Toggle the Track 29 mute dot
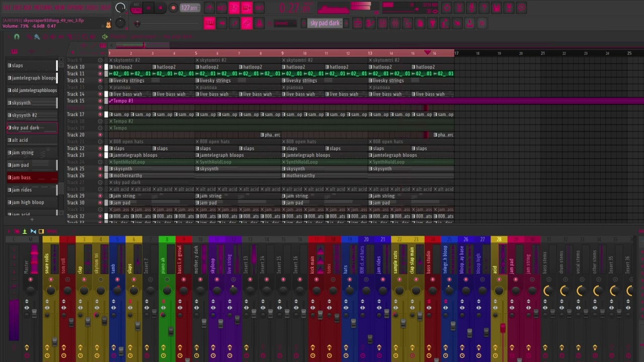Screen dimensions: 644x362 click(x=100, y=196)
